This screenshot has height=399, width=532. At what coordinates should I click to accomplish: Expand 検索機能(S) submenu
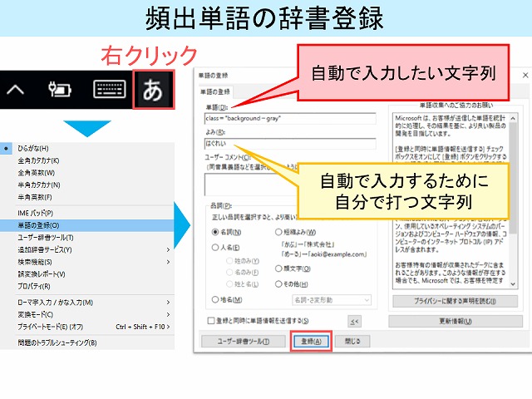[87, 262]
